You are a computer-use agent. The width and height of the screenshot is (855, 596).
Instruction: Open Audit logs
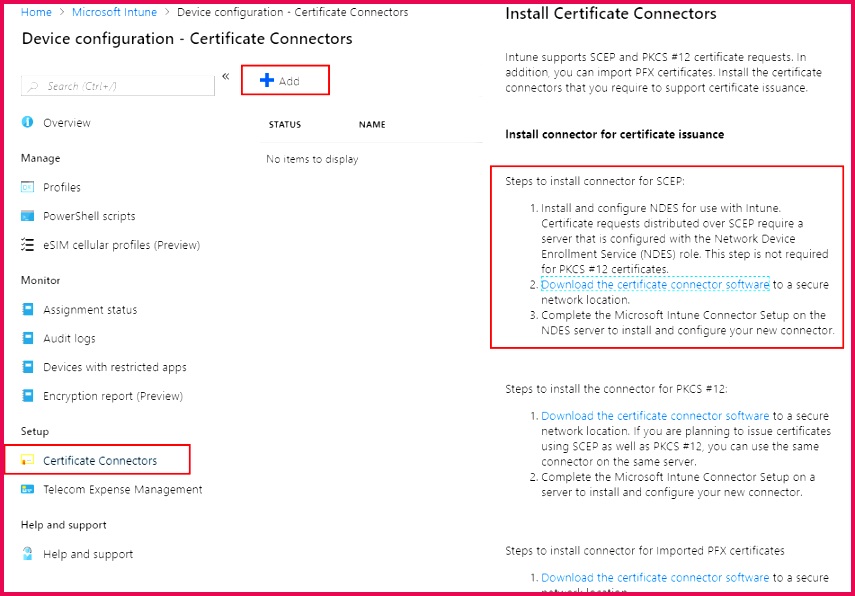pyautogui.click(x=69, y=339)
